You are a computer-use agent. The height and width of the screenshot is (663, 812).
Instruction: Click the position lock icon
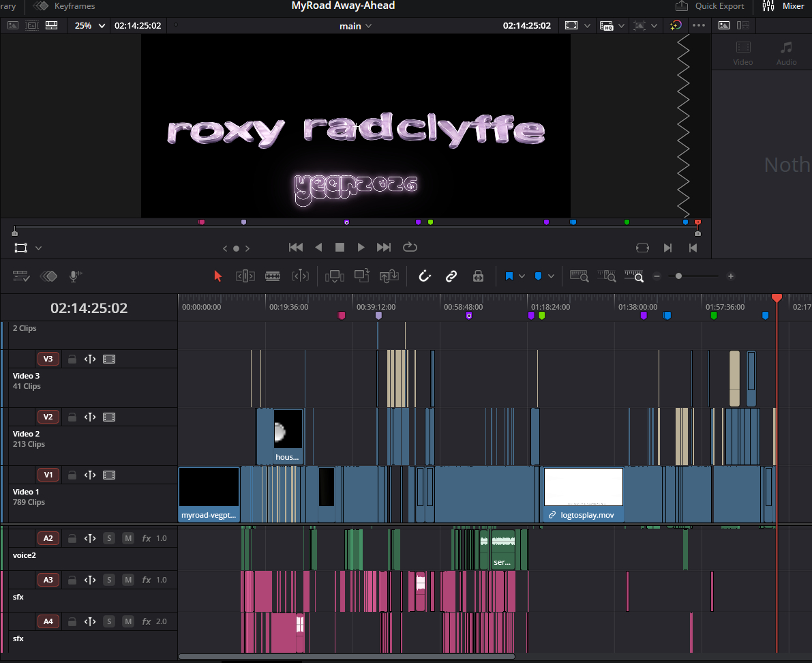coord(478,276)
